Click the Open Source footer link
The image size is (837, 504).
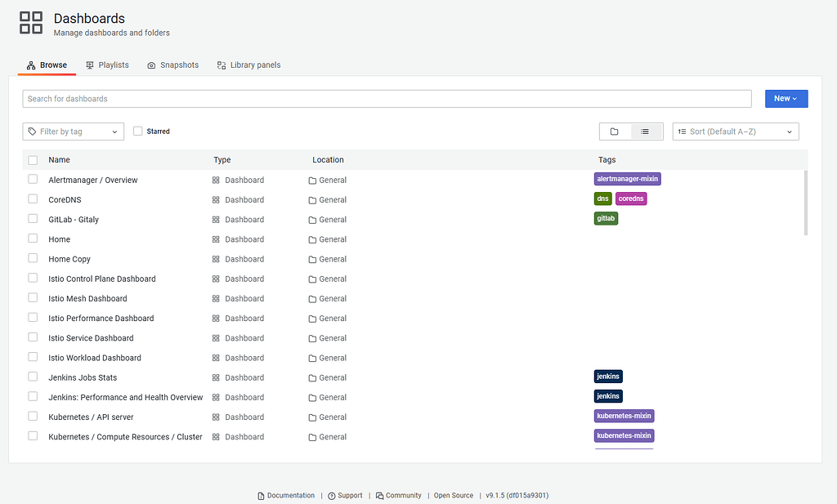point(454,496)
